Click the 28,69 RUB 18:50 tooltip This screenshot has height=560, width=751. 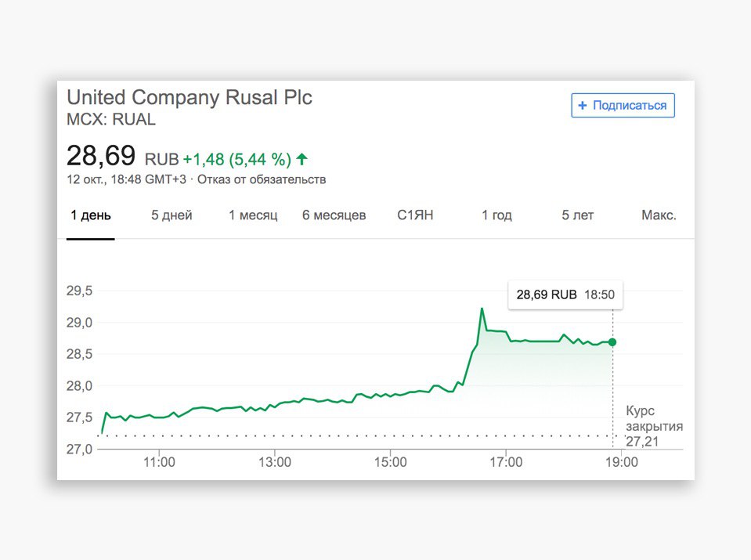tap(565, 295)
